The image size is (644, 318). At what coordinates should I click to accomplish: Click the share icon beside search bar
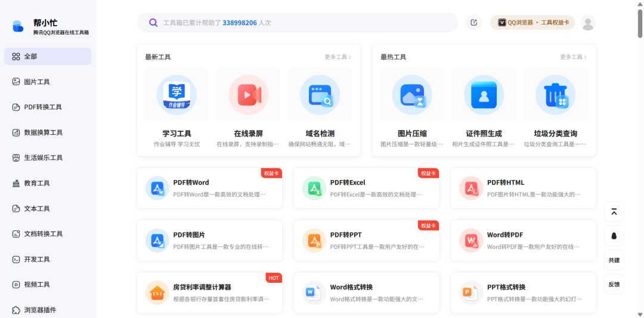[x=474, y=23]
